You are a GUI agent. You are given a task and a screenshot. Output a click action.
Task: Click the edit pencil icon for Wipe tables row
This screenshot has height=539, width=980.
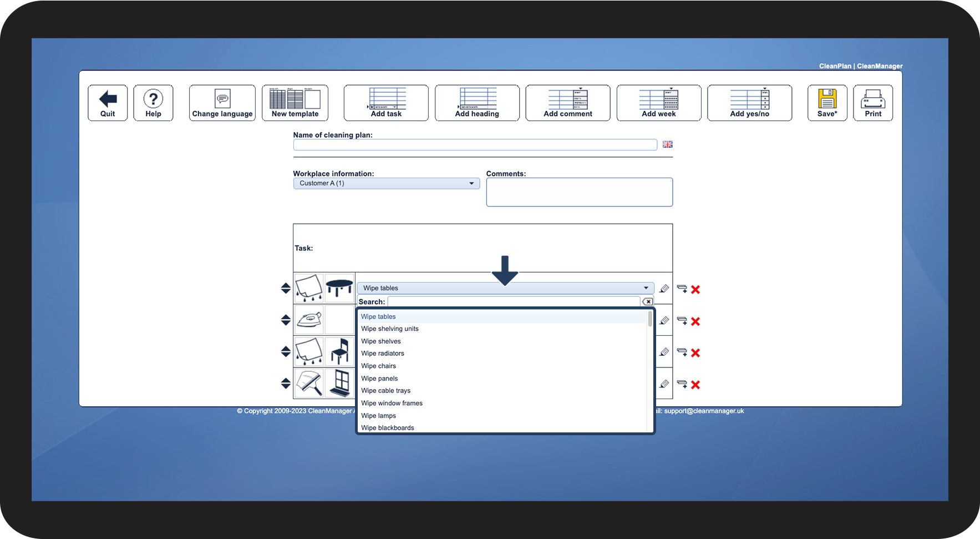point(664,289)
